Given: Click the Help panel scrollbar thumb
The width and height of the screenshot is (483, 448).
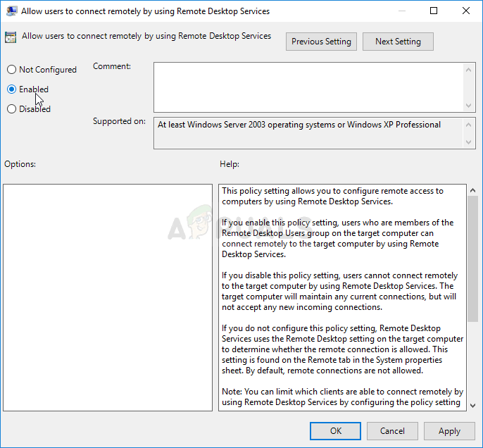Looking at the screenshot, I should 472,259.
